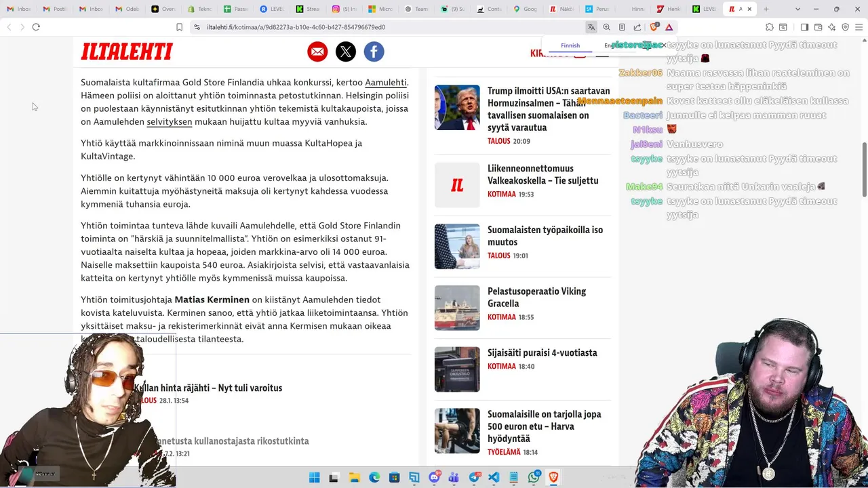868x488 pixels.
Task: Switch to the Google Maps tab
Action: (526, 9)
